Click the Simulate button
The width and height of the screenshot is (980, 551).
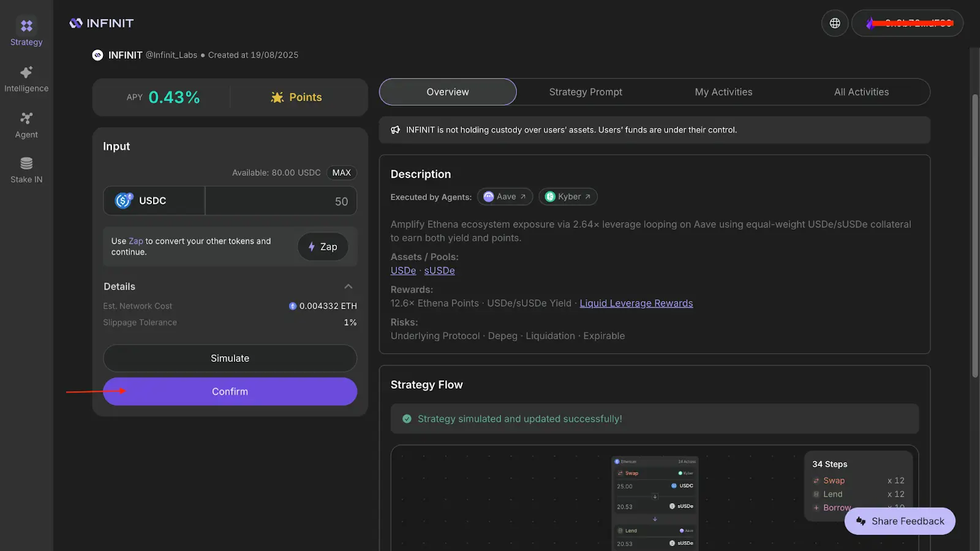point(230,358)
